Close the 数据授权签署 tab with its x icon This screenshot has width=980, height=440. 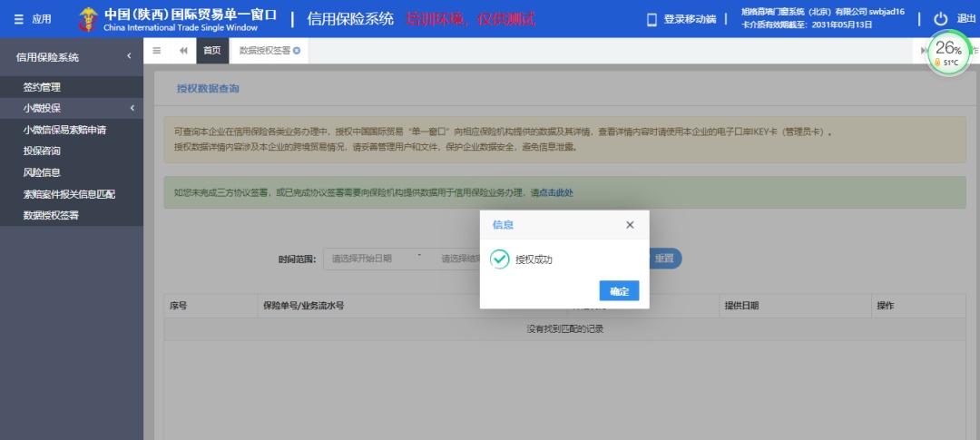tap(297, 51)
